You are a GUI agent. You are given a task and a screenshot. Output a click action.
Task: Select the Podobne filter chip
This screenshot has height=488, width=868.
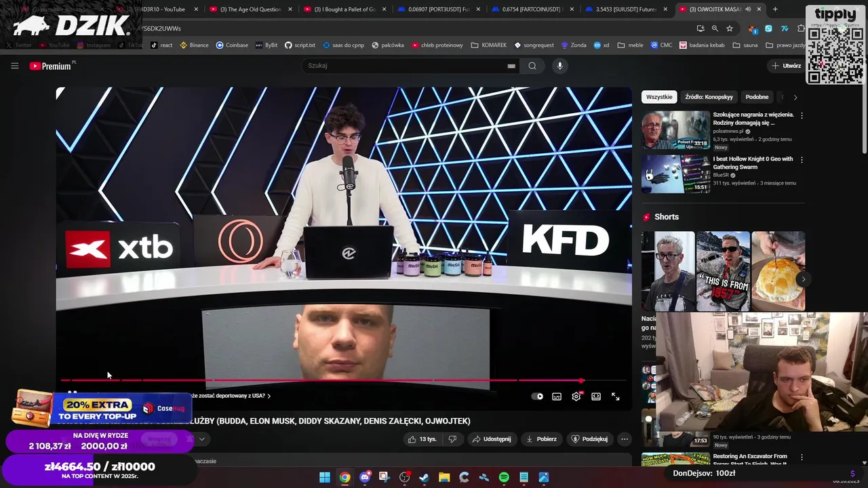point(757,97)
